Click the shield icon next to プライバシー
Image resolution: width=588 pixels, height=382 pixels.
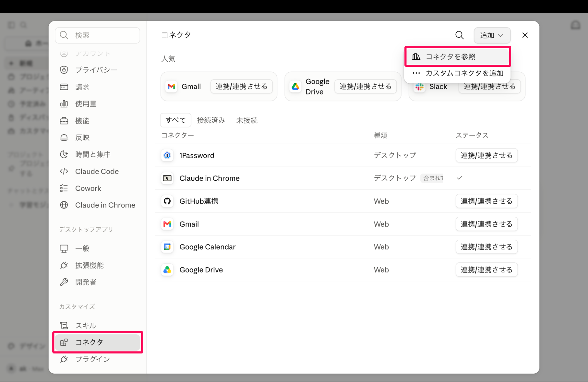click(64, 70)
